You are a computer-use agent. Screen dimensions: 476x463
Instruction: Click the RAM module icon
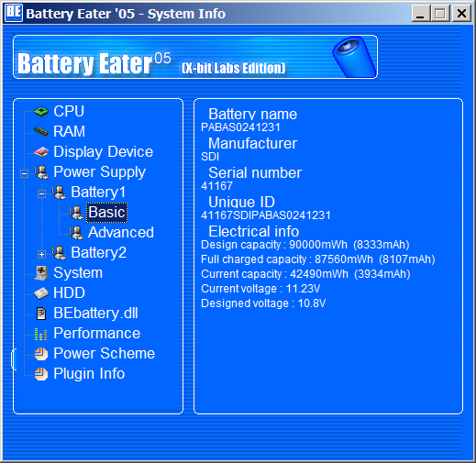click(x=41, y=132)
